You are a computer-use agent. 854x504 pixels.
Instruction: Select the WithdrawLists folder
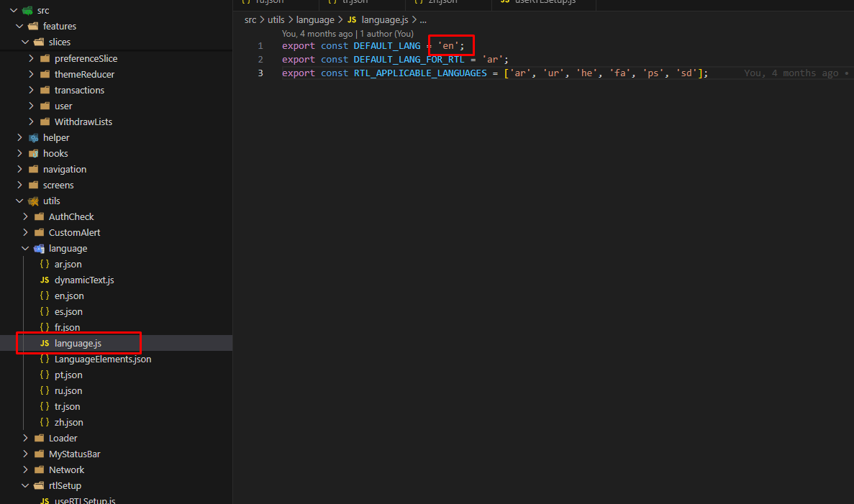pyautogui.click(x=83, y=122)
